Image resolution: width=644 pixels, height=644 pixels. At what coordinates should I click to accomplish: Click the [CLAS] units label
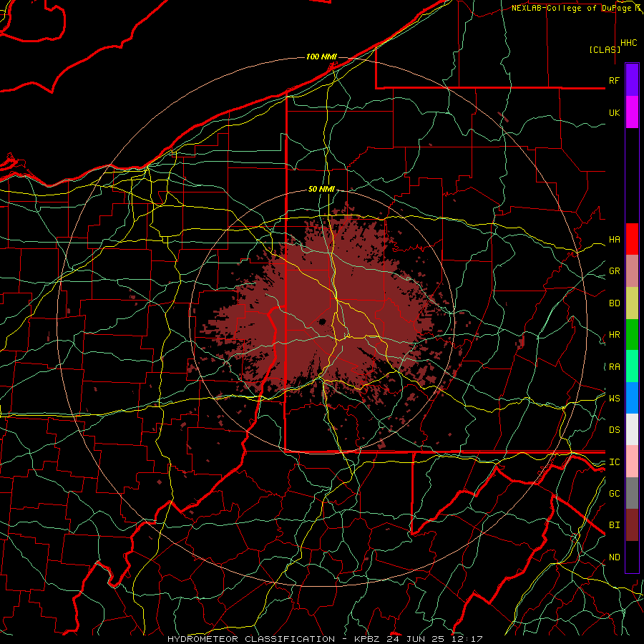pyautogui.click(x=605, y=49)
